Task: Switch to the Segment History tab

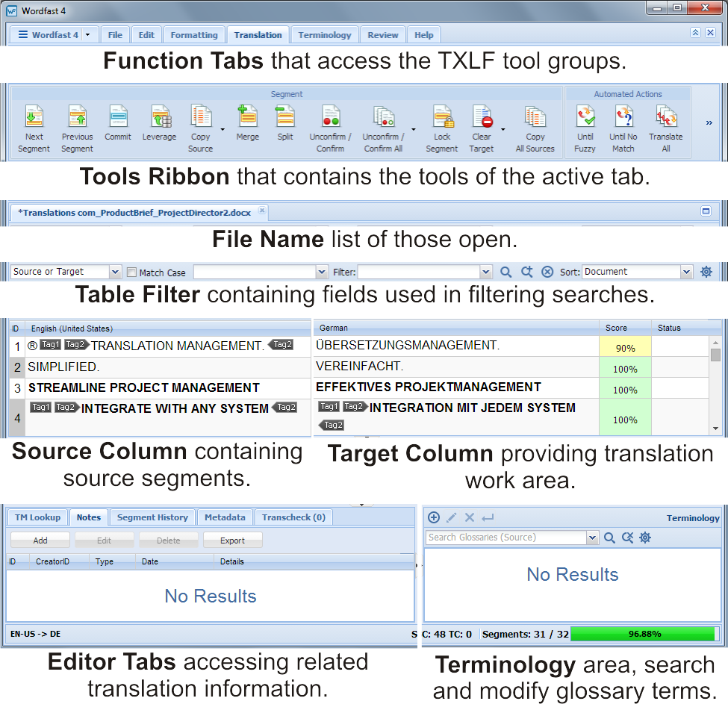Action: (x=152, y=517)
